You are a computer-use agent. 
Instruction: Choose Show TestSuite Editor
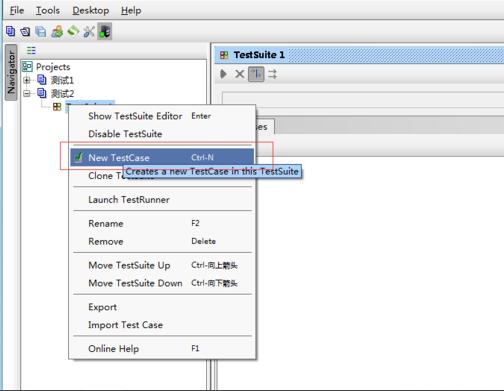pos(162,116)
